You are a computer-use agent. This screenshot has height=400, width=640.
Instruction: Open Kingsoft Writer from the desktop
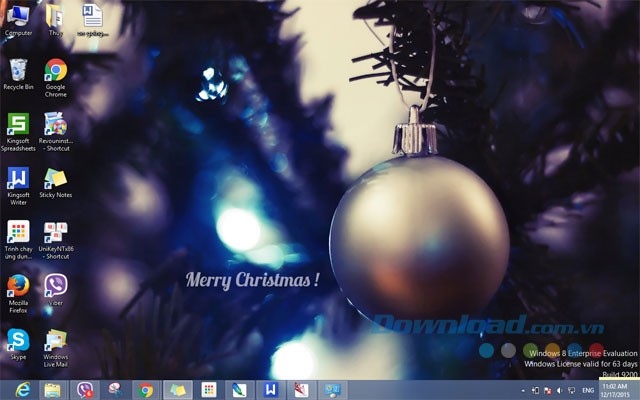(x=18, y=186)
